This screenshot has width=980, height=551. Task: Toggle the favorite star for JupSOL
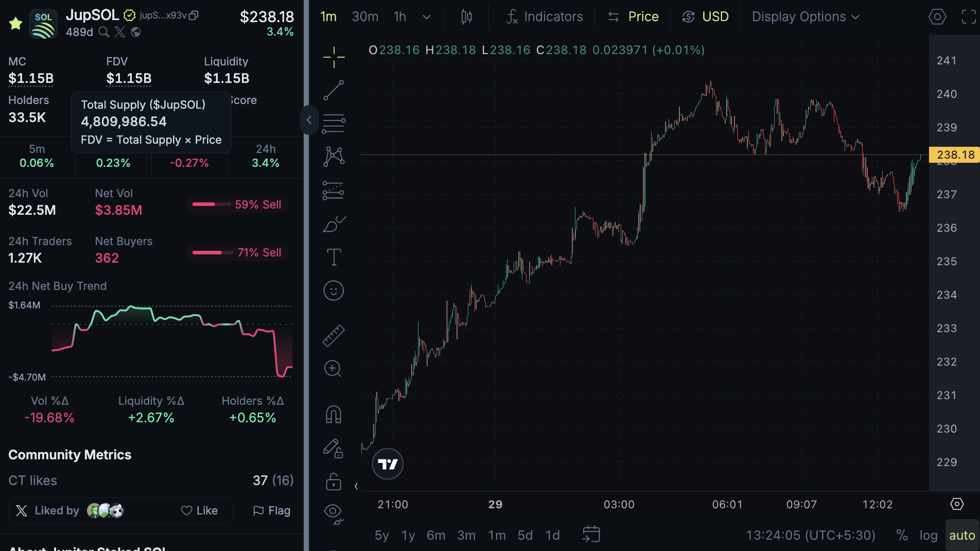(x=15, y=23)
